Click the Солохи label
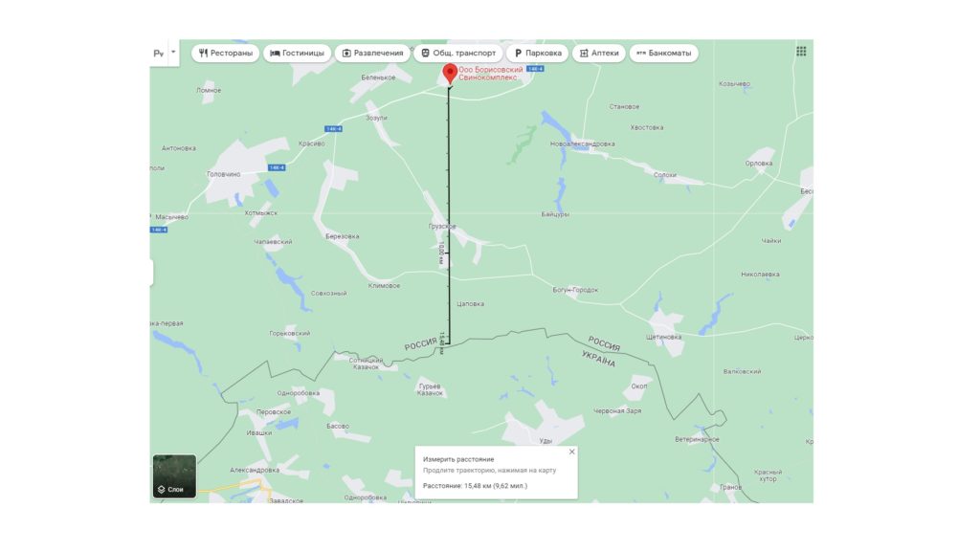The image size is (980, 551). point(664,175)
